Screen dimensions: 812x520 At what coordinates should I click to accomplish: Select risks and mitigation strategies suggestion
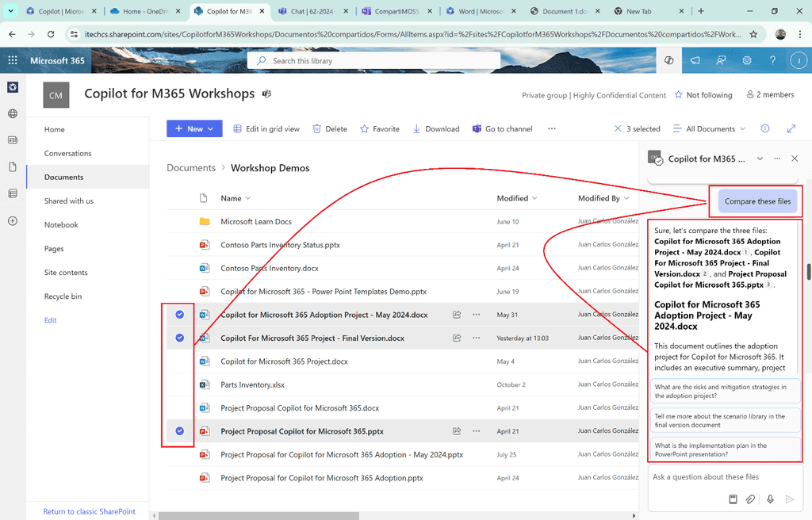coord(725,391)
